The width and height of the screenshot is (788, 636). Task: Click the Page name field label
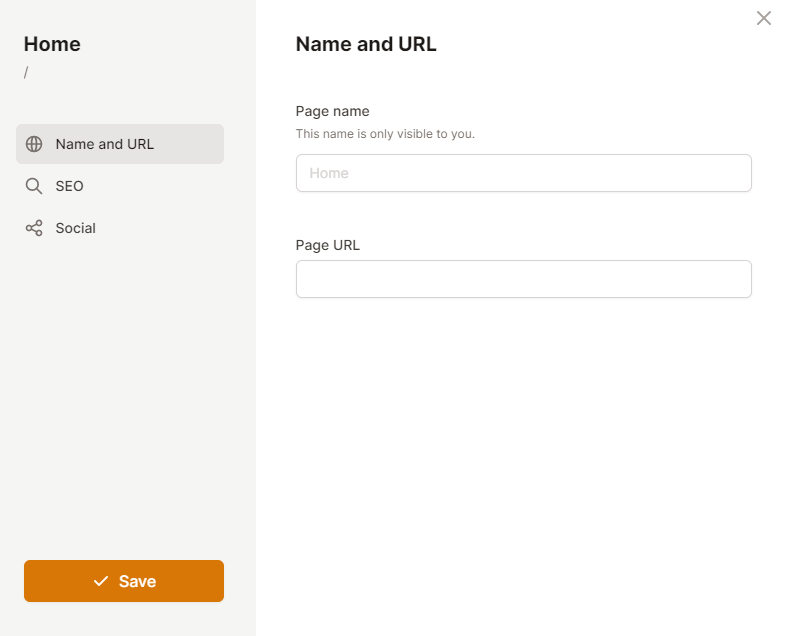pos(332,111)
